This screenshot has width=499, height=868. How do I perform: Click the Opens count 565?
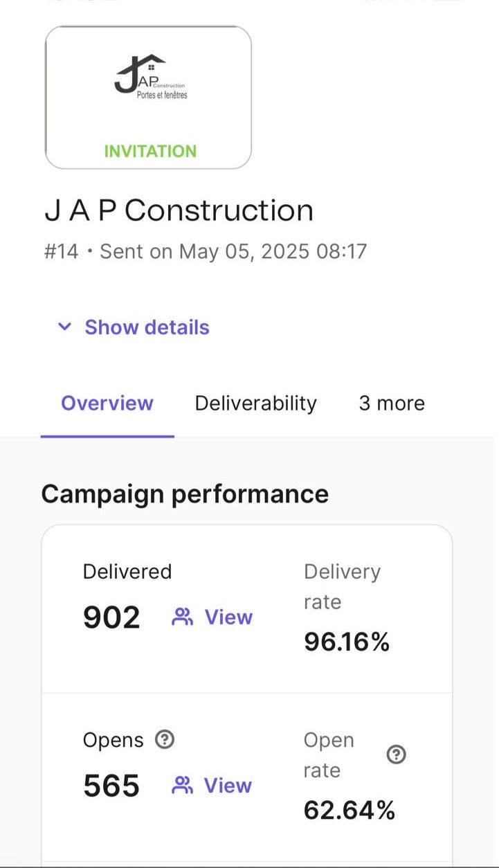(111, 786)
